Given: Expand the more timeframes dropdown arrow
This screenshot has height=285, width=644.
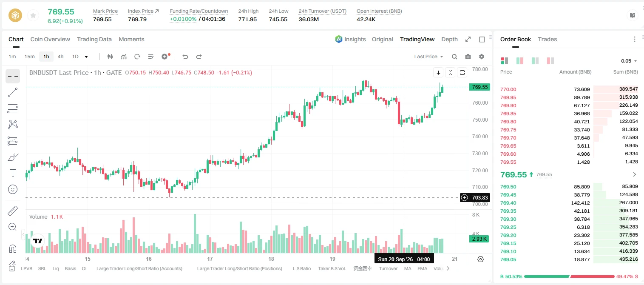Looking at the screenshot, I should point(86,57).
